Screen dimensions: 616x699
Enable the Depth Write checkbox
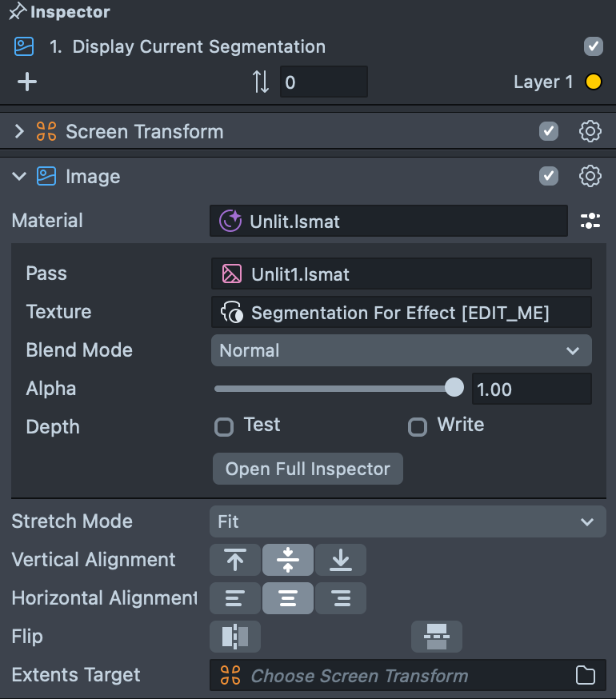click(x=418, y=427)
